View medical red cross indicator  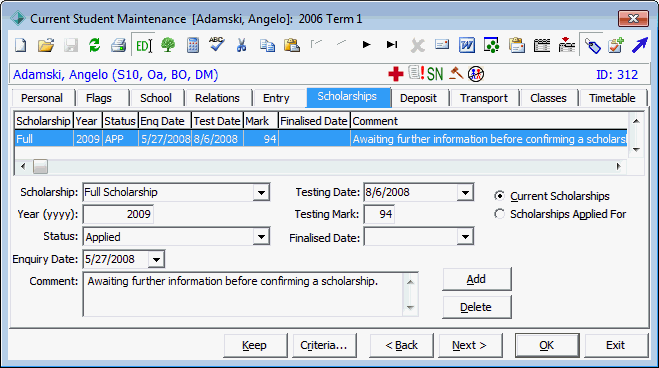pos(395,74)
